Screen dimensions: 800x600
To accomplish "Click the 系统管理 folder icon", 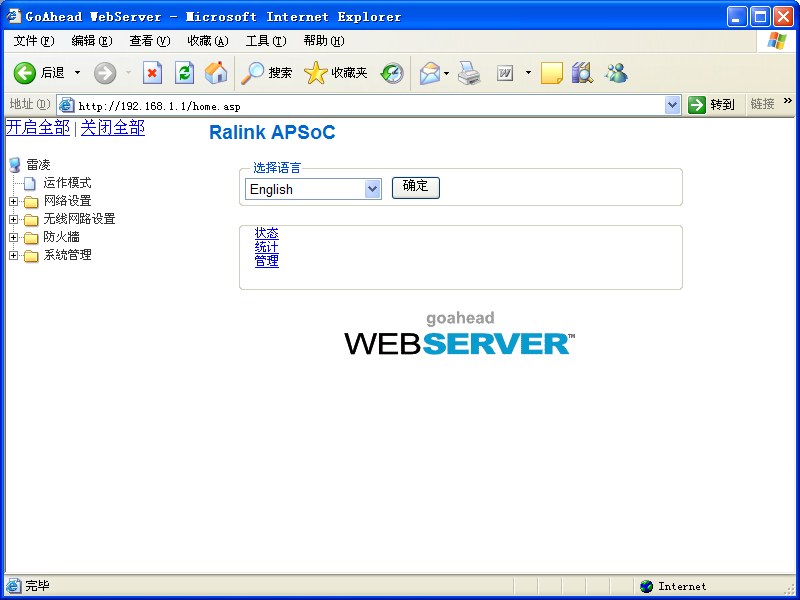I will pos(31,256).
